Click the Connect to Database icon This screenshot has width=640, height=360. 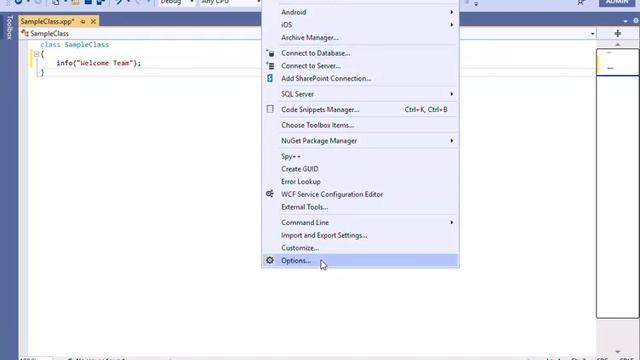270,53
